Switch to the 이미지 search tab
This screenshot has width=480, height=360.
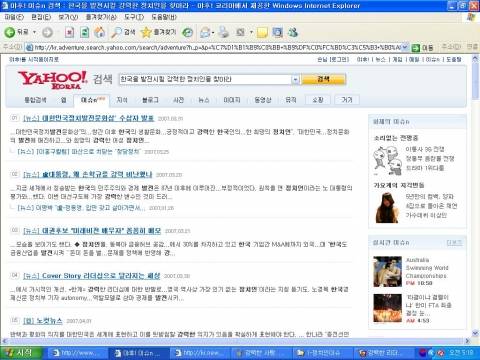[232, 100]
